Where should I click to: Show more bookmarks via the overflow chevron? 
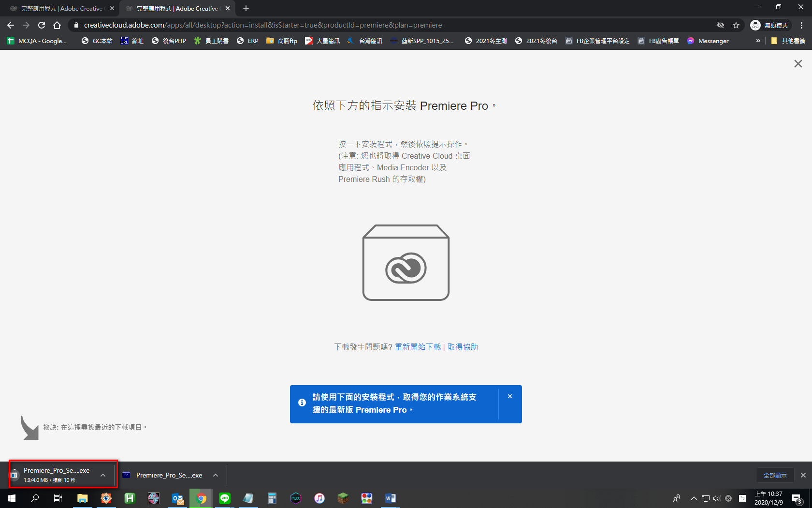click(758, 41)
